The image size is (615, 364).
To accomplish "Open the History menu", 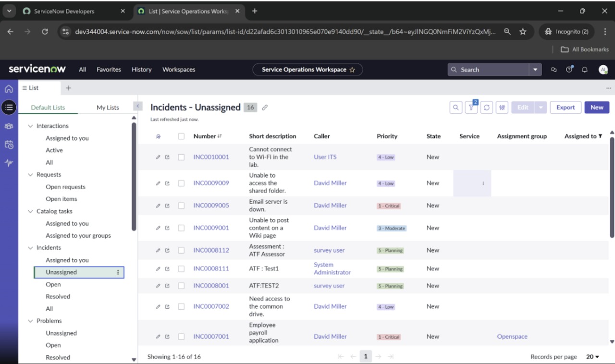I will click(x=142, y=70).
